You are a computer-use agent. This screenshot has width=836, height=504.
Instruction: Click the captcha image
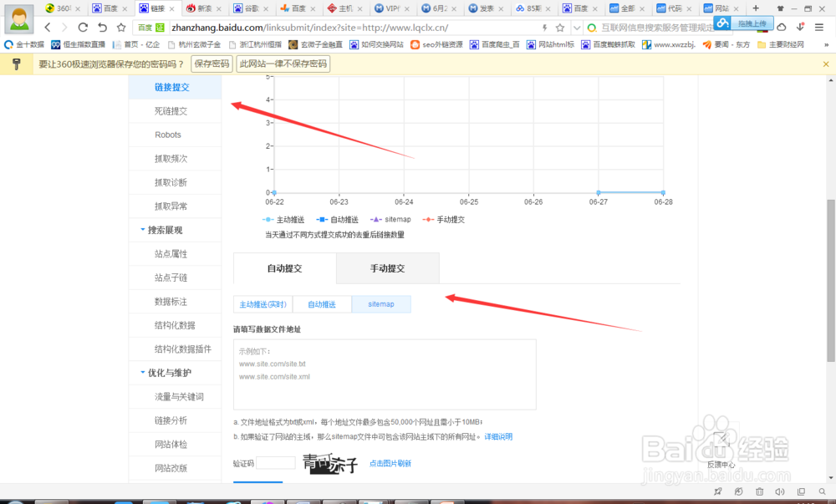coord(330,464)
